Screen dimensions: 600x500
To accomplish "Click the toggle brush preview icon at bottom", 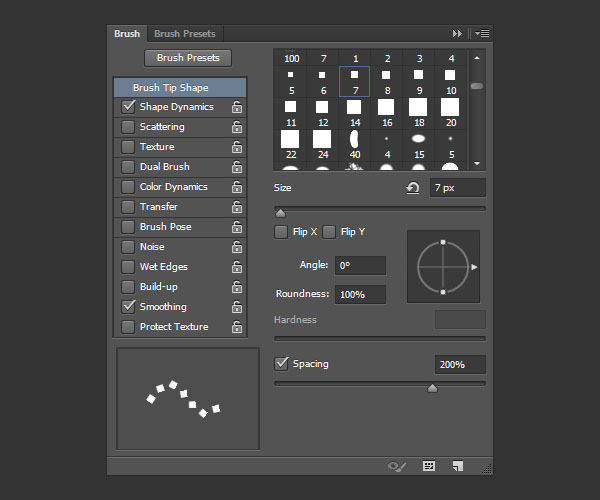I will tap(398, 466).
